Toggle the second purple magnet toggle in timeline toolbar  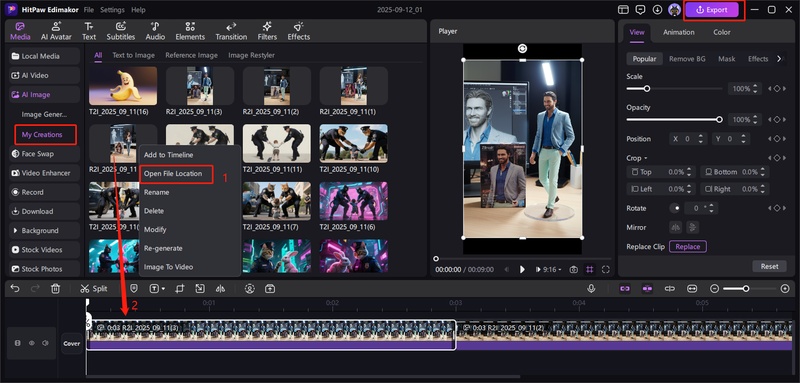(647, 289)
